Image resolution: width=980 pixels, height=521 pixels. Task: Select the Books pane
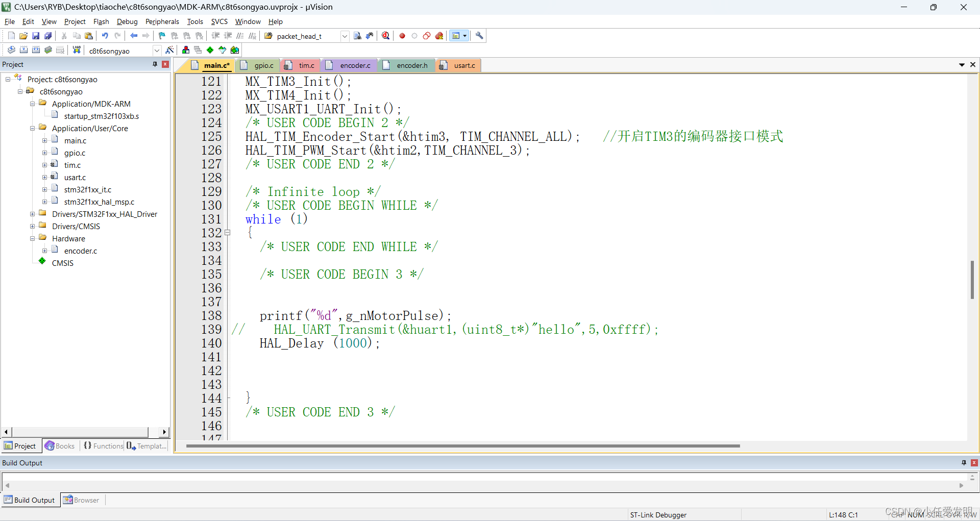pos(60,445)
